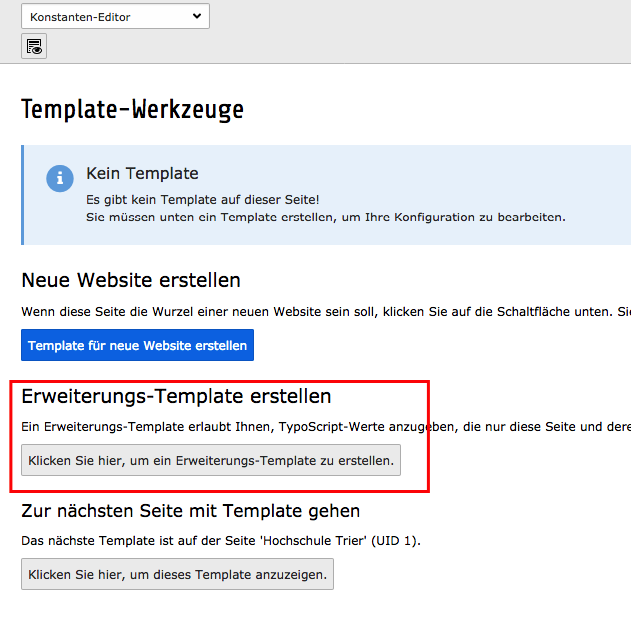Screen dimensions: 631x625
Task: Click the text mentioning 'Hochschule Trier'
Action: click(221, 541)
